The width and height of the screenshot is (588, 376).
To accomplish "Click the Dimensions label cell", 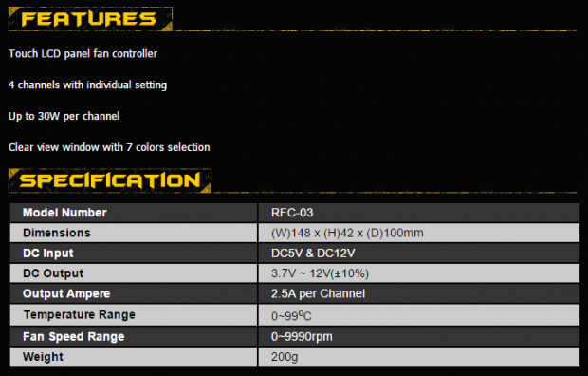I will point(134,233).
